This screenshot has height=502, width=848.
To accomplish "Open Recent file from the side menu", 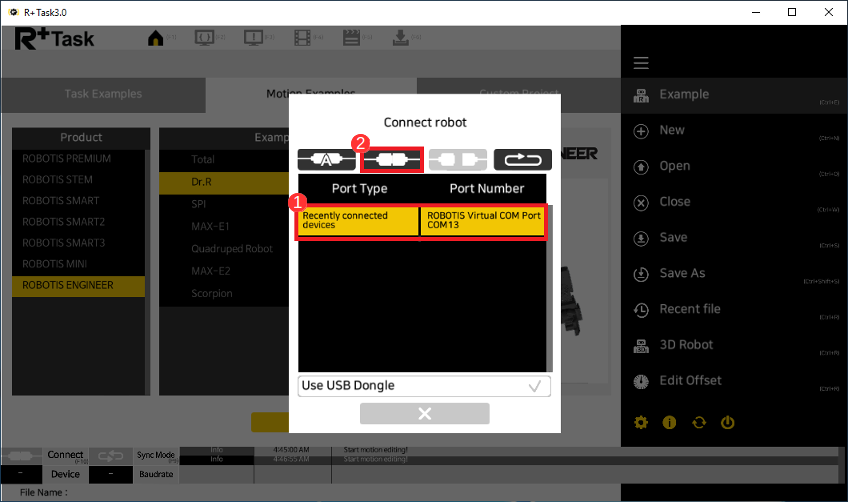I will pos(690,309).
